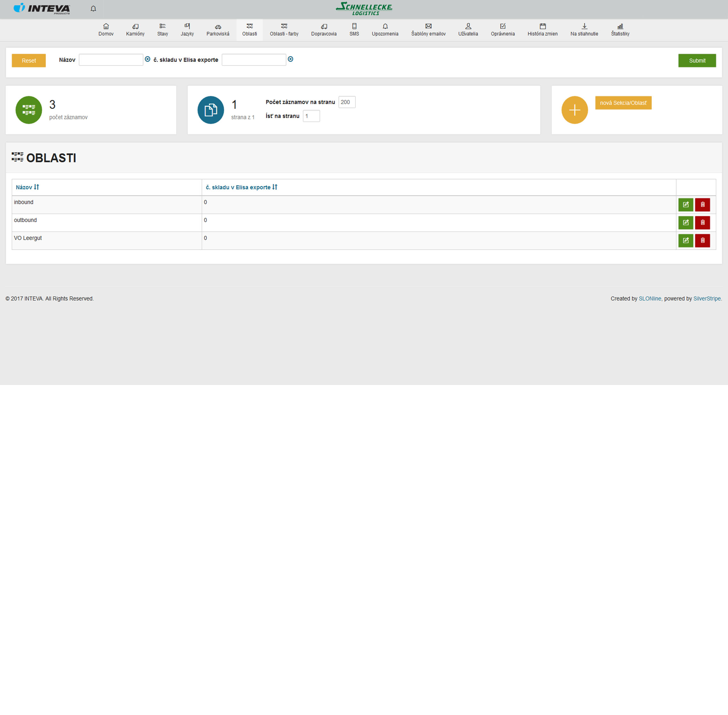Delete the VO Leergut row
The image size is (728, 715).
(702, 240)
